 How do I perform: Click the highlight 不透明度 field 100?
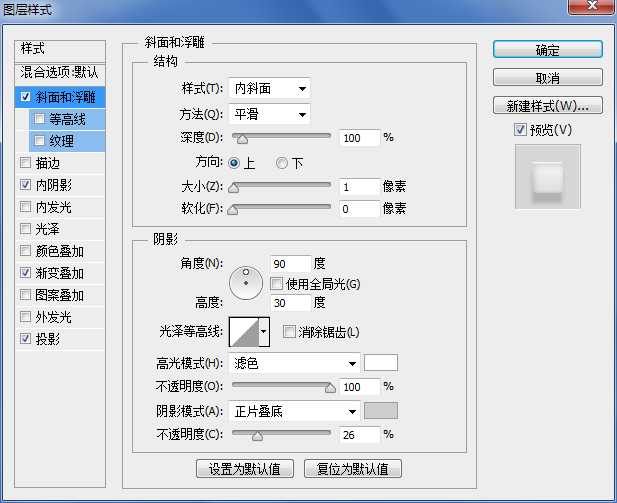[x=360, y=386]
